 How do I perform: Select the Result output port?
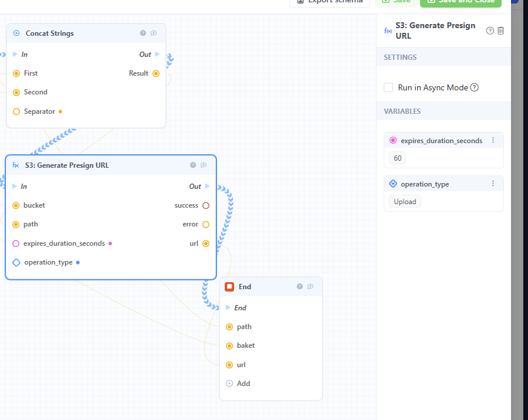[156, 73]
